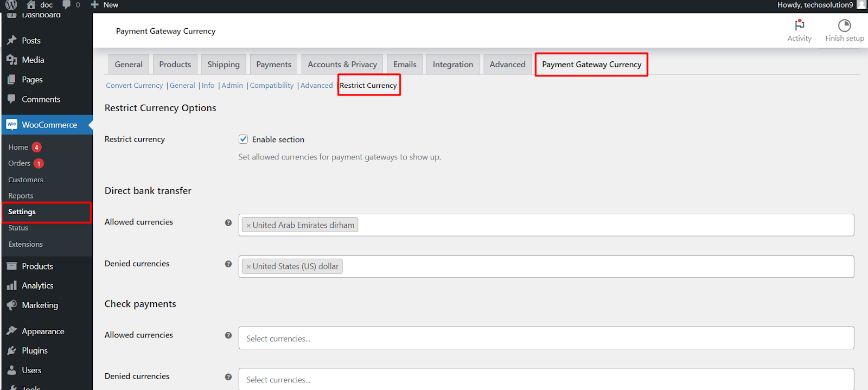Click the Finish setup progress icon
Viewport: 868px width, 390px height.
pyautogui.click(x=845, y=25)
